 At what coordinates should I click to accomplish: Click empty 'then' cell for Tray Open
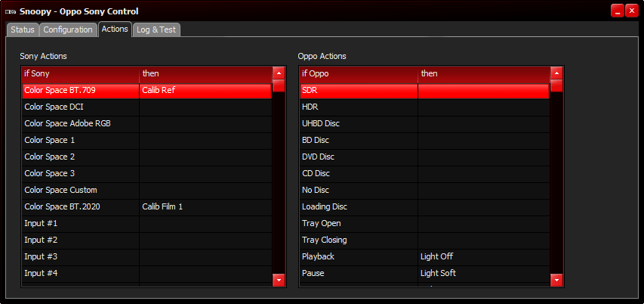click(484, 224)
